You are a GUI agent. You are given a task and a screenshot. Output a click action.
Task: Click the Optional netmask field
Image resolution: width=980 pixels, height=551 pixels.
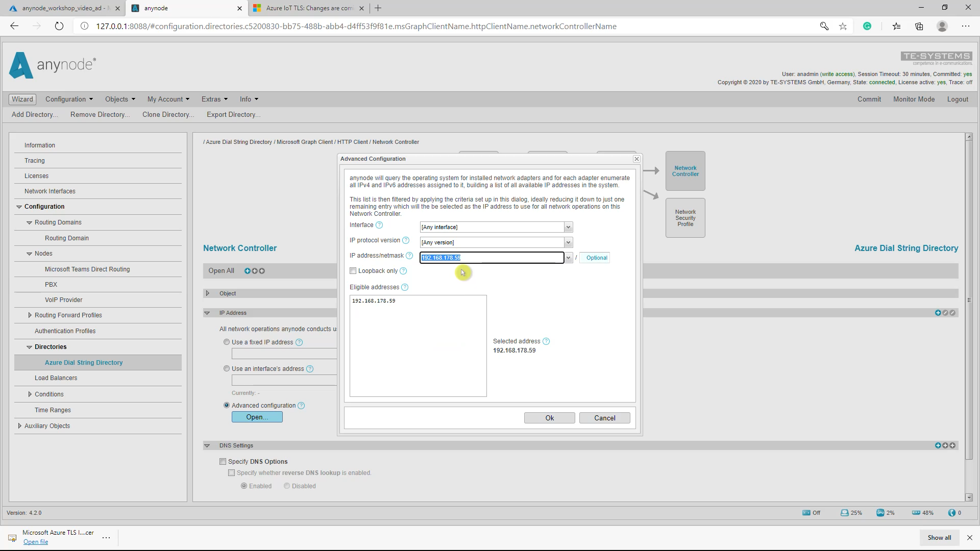point(595,258)
